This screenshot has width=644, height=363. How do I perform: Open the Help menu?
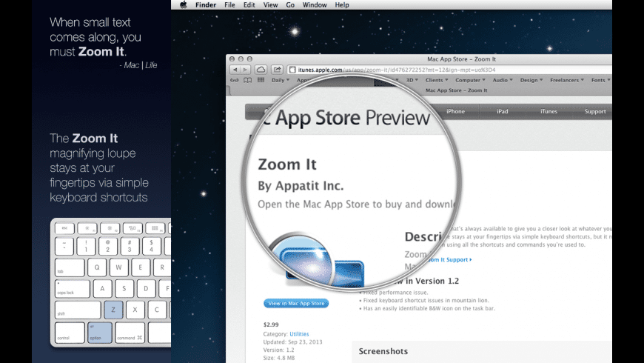[x=342, y=5]
